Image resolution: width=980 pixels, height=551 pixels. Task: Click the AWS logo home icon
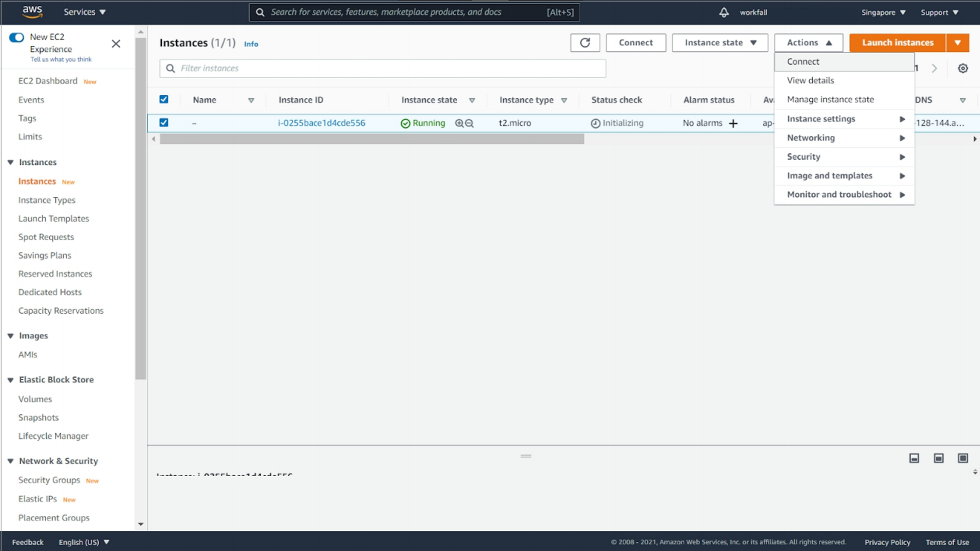[32, 12]
